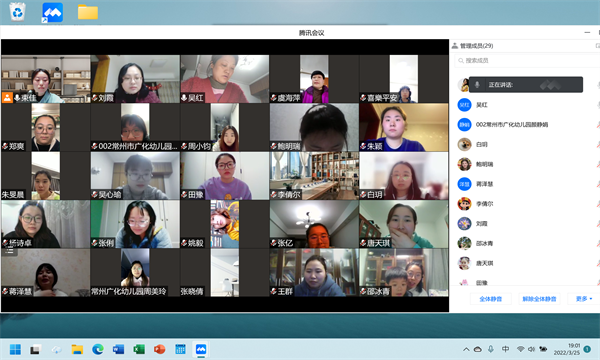
Task: Click the 搜索成员 search field
Action: pyautogui.click(x=527, y=60)
